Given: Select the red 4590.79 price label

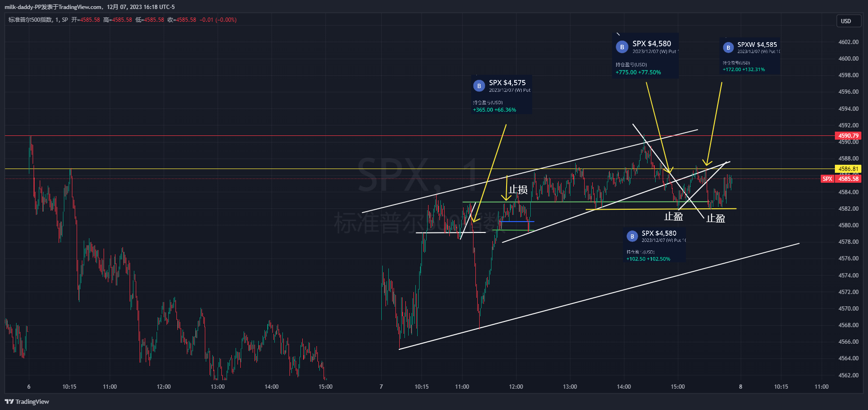Looking at the screenshot, I should pyautogui.click(x=848, y=136).
